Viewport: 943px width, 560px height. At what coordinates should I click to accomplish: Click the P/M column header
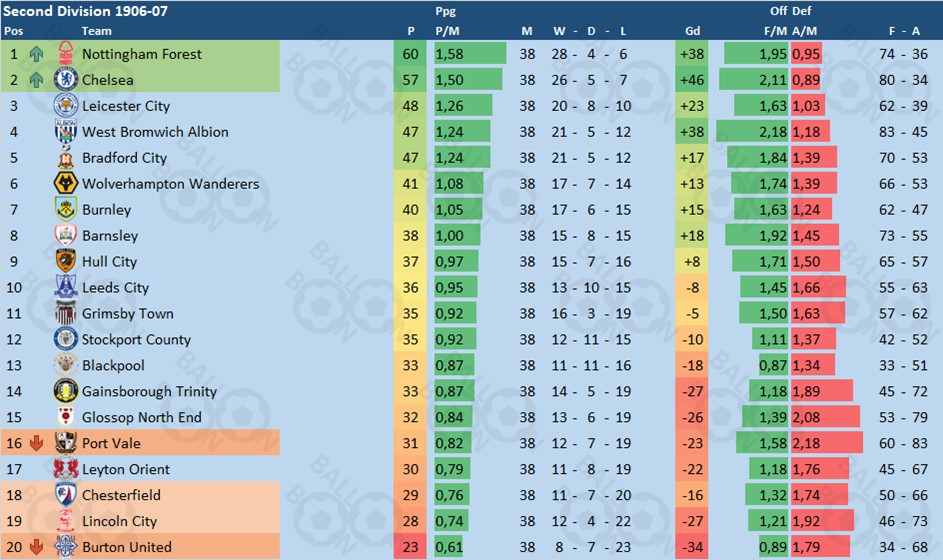447,31
